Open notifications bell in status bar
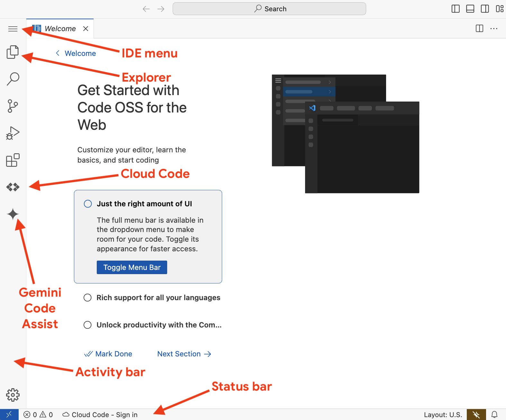 494,415
